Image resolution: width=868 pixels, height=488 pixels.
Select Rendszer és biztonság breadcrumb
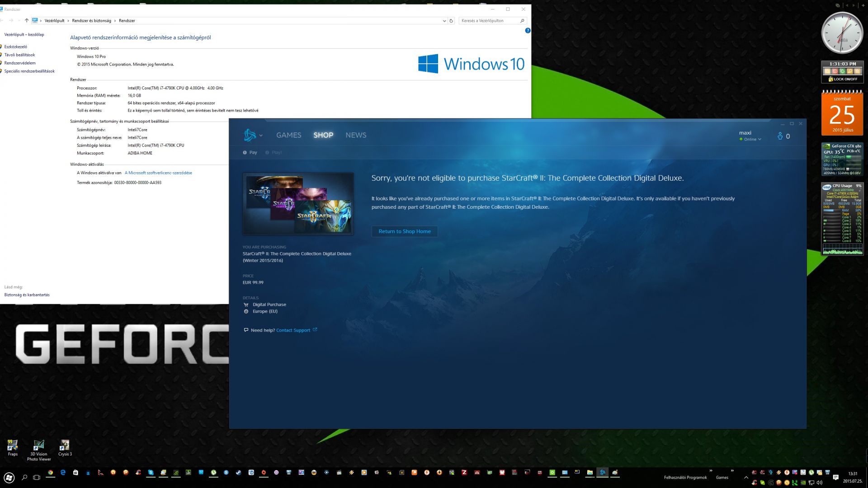(x=91, y=20)
